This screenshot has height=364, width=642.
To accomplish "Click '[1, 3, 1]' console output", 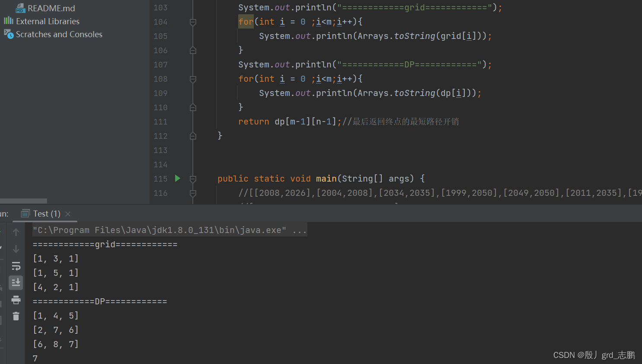I will click(x=56, y=259).
